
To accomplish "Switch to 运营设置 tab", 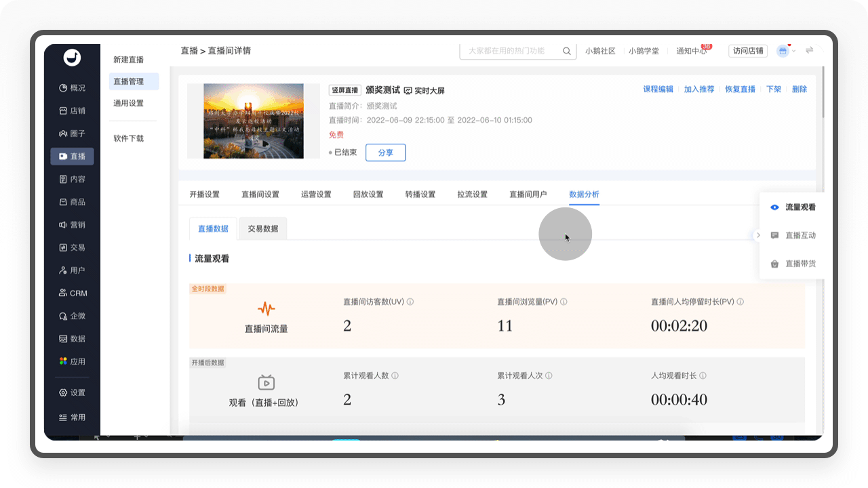I will click(316, 195).
